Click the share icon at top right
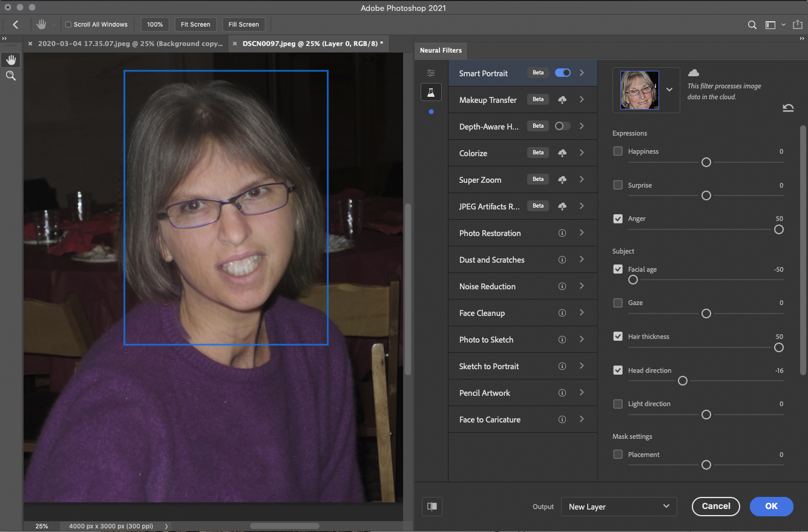 (x=797, y=25)
